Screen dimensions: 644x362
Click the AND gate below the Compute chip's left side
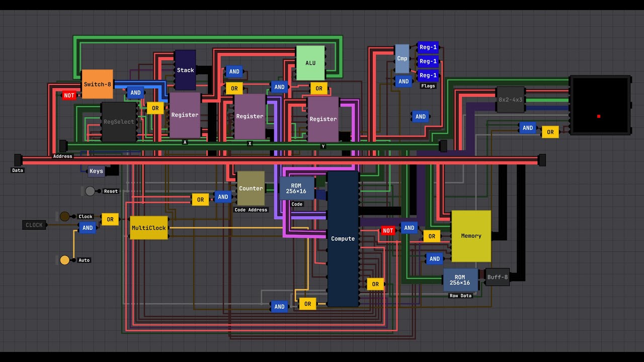pyautogui.click(x=279, y=307)
